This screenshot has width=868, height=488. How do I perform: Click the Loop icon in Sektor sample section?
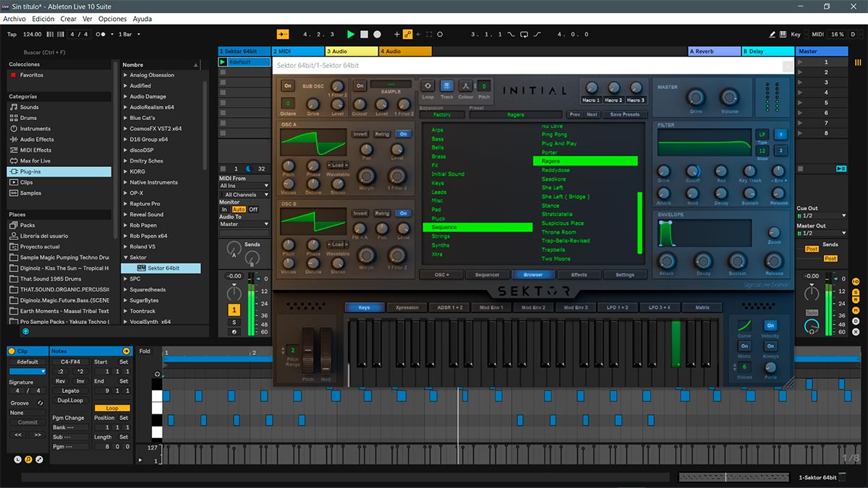click(x=427, y=86)
